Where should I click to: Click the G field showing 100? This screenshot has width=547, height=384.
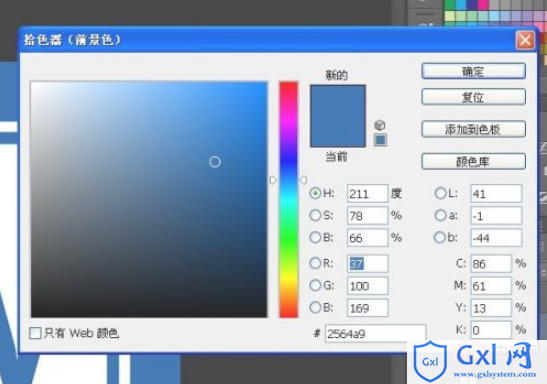coord(367,286)
